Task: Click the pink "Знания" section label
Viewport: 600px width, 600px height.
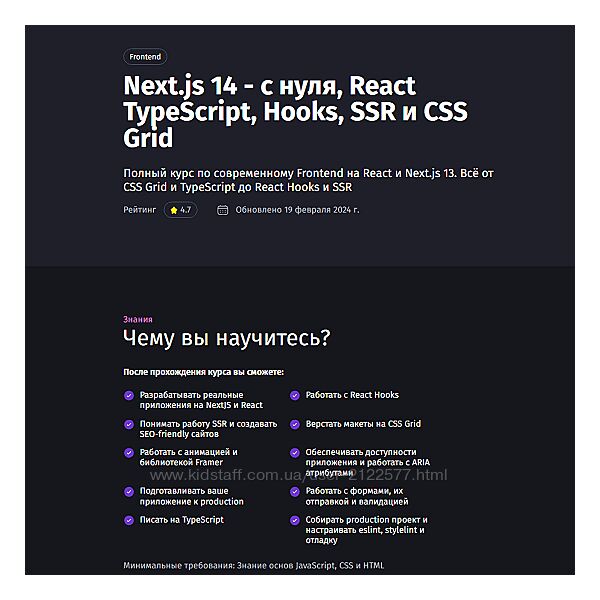Action: (137, 319)
